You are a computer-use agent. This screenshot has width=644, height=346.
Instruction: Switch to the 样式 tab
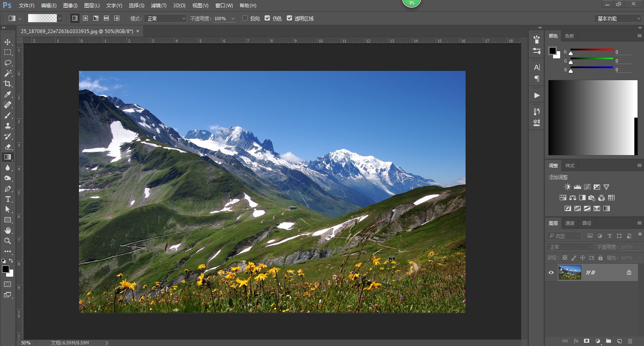(x=570, y=166)
